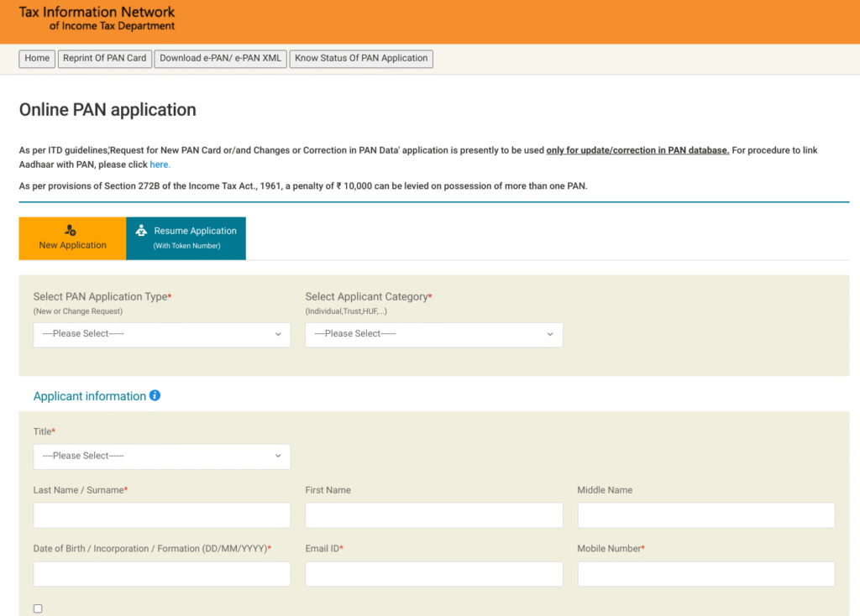
Task: Click the 'Select PAN Application Type' label
Action: coord(102,296)
